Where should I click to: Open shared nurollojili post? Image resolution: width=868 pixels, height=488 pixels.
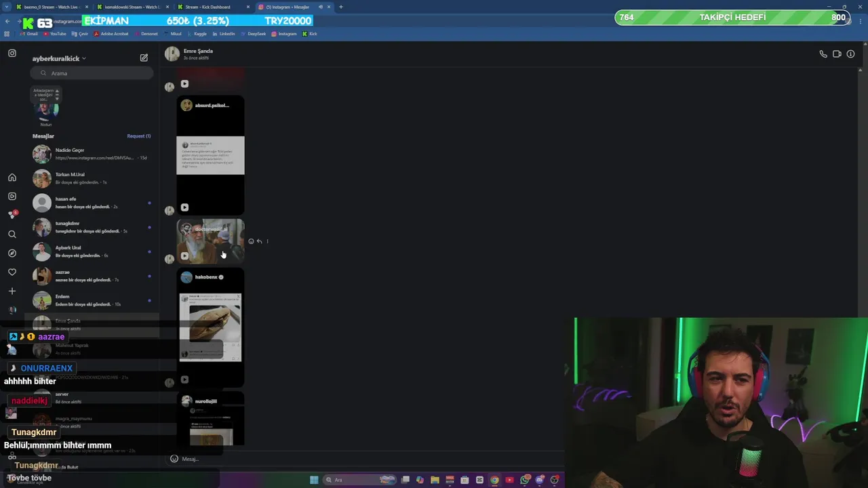coord(210,419)
